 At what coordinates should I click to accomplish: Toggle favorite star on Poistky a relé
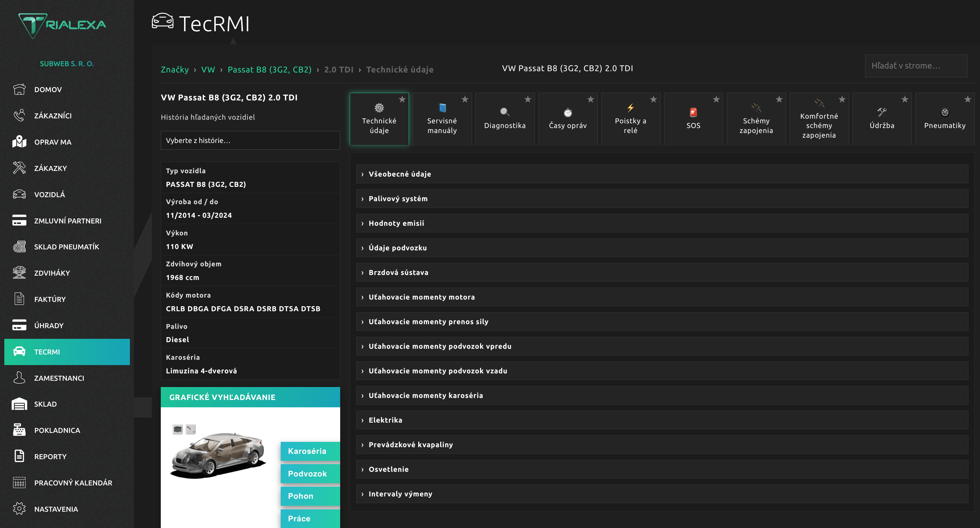653,99
